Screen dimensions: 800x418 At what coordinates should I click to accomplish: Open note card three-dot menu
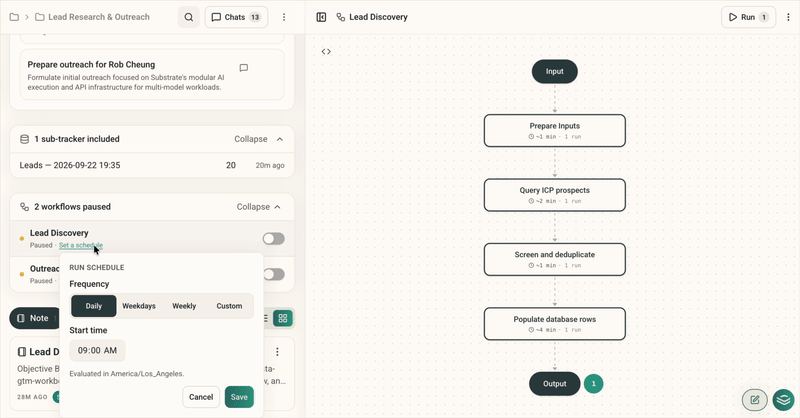pos(277,352)
